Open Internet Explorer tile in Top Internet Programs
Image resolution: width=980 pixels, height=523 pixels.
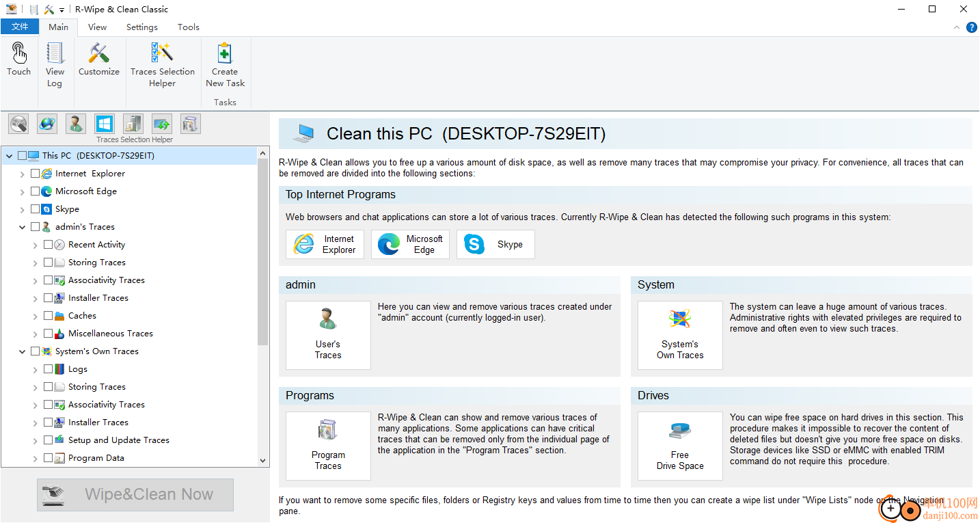325,244
